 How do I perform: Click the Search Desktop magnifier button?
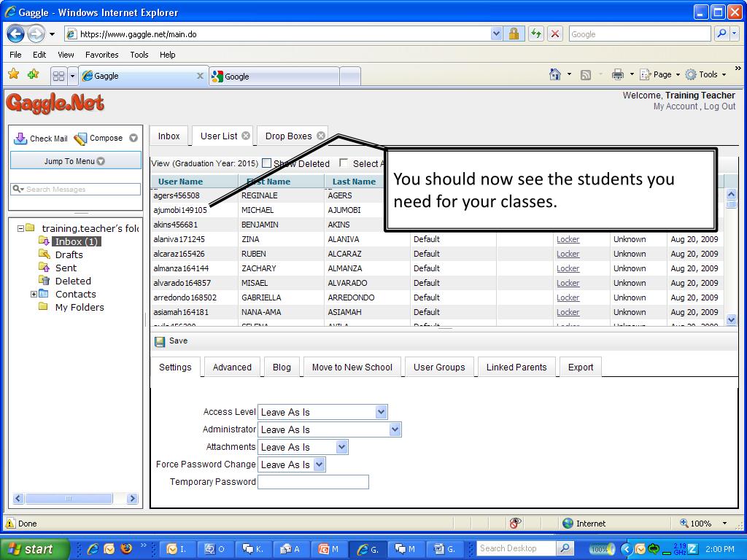(565, 548)
